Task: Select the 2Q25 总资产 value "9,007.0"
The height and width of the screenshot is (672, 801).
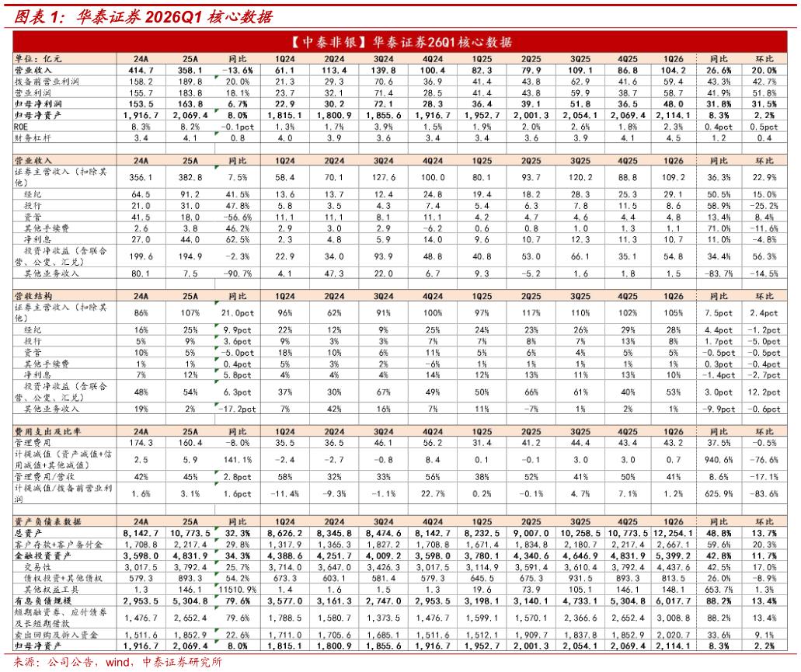Action: pos(531,533)
